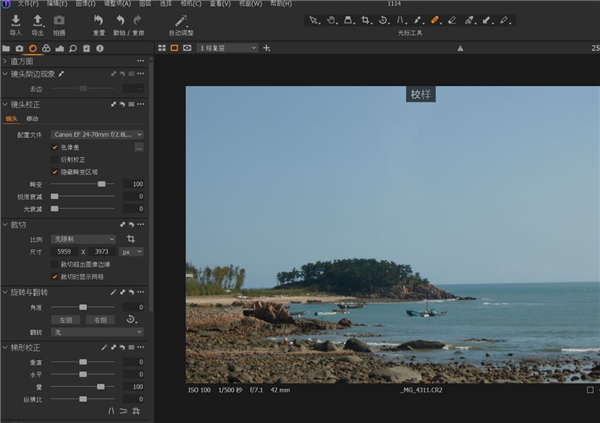
Task: Click the redo arrow in toolbar
Action: click(137, 20)
